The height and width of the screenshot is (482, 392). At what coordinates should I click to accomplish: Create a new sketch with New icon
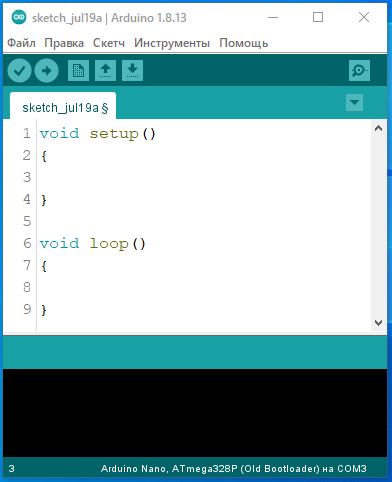coord(78,70)
